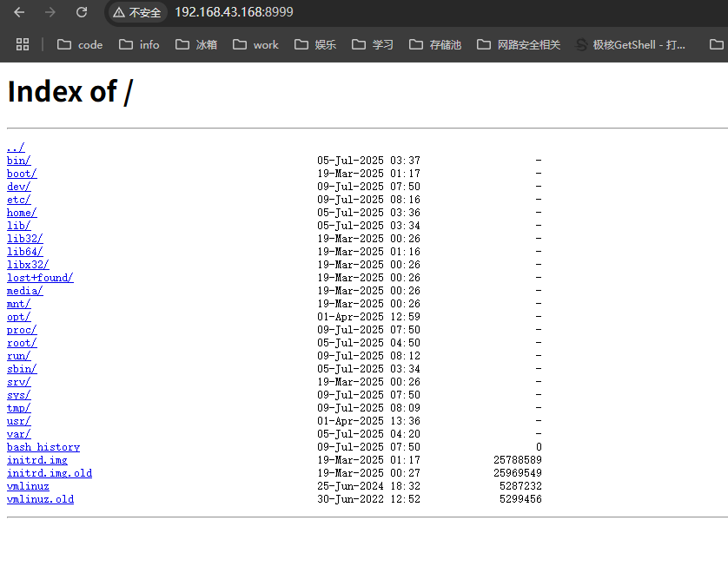
Task: Click the date 19-Mar-2025 01:16
Action: pyautogui.click(x=368, y=252)
